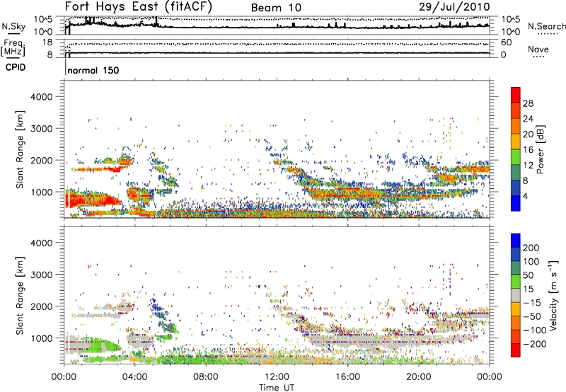The width and height of the screenshot is (566, 392).
Task: Click the "N.Search" legend label
Action: [546, 26]
